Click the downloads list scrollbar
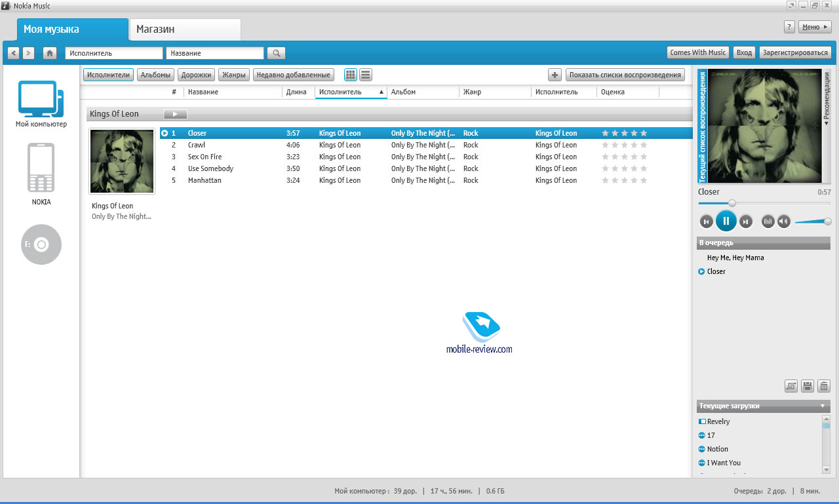Screen dimensions: 839x504 pos(826,444)
